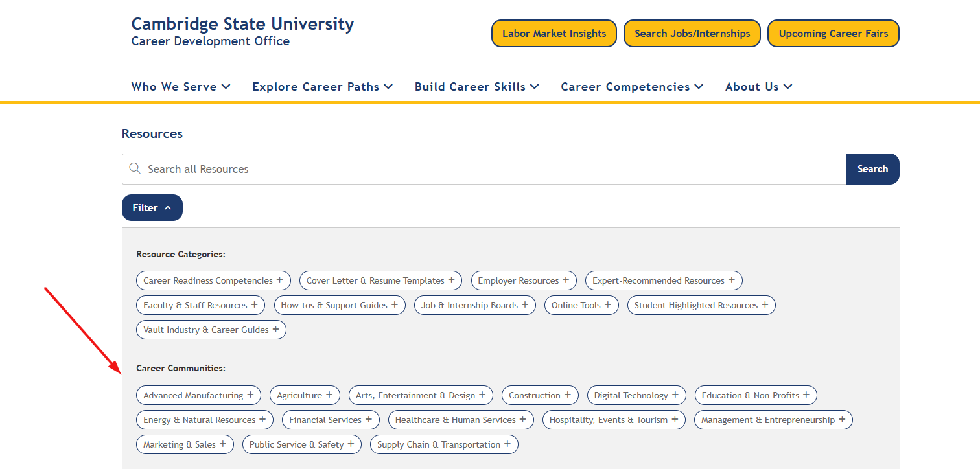This screenshot has height=469, width=980.
Task: Open the Build Career Skills menu
Action: [x=476, y=87]
